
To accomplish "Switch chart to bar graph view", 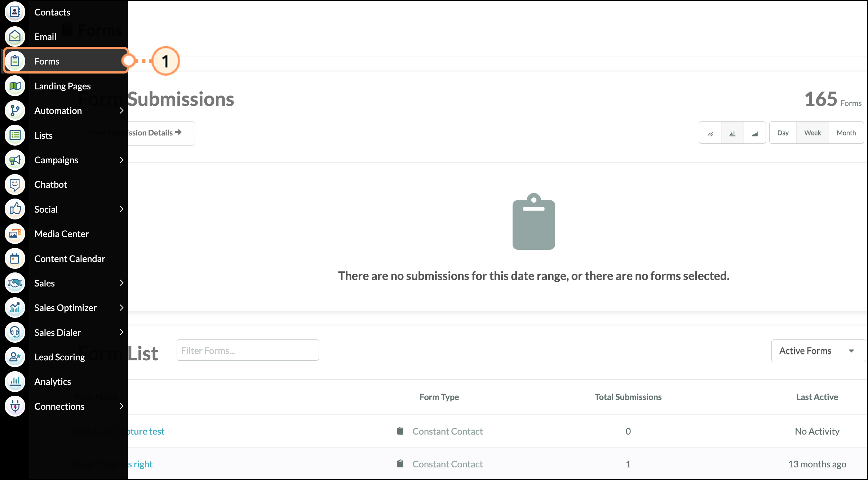I will (732, 133).
